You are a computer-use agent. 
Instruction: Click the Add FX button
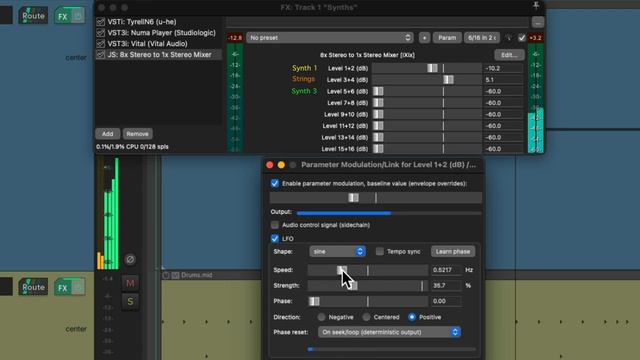[107, 134]
